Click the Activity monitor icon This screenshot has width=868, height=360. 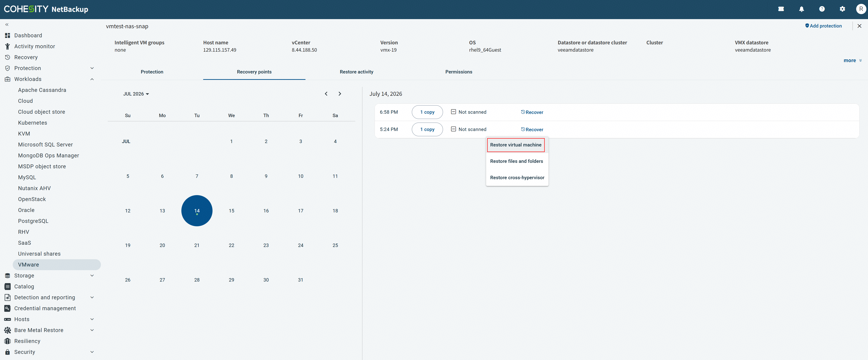[8, 46]
